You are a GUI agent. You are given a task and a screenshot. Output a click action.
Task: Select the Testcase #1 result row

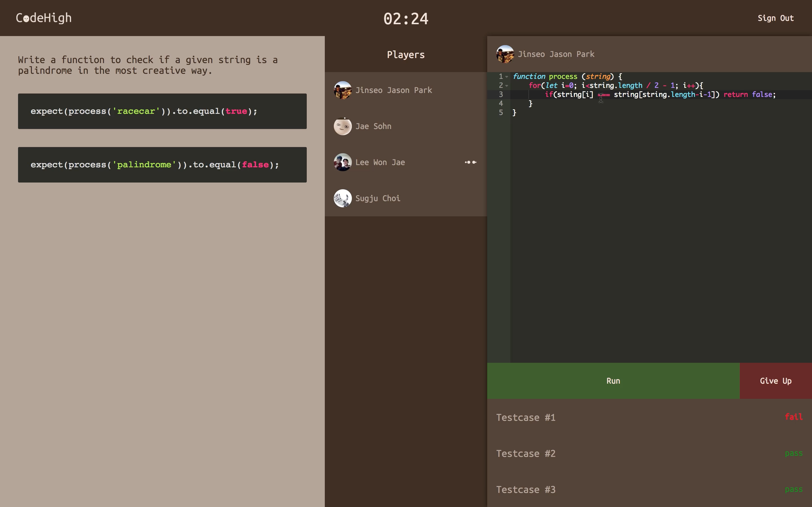click(649, 417)
